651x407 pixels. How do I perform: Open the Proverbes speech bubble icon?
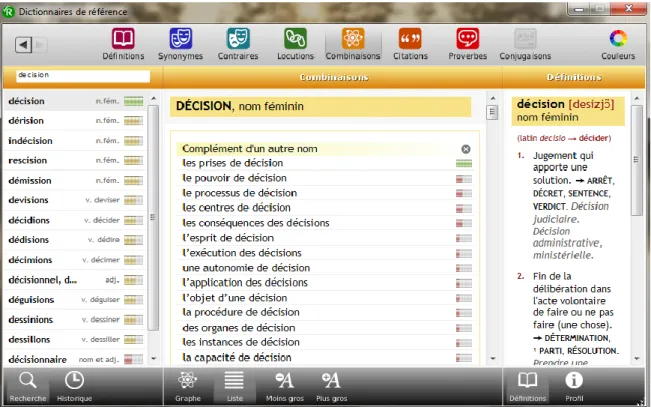[467, 39]
